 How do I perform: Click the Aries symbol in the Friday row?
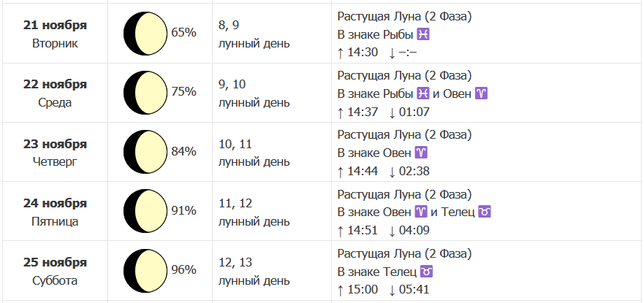[x=421, y=212]
